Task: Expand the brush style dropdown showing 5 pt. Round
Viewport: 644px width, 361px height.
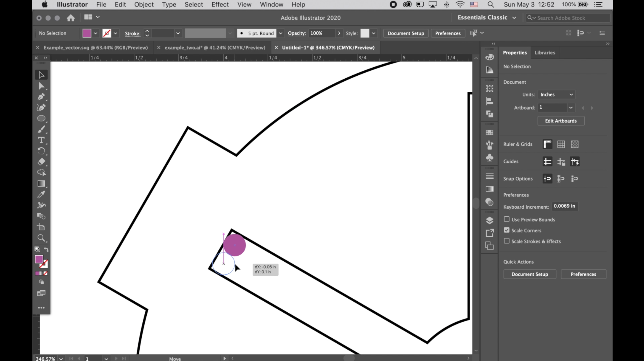Action: click(x=281, y=33)
